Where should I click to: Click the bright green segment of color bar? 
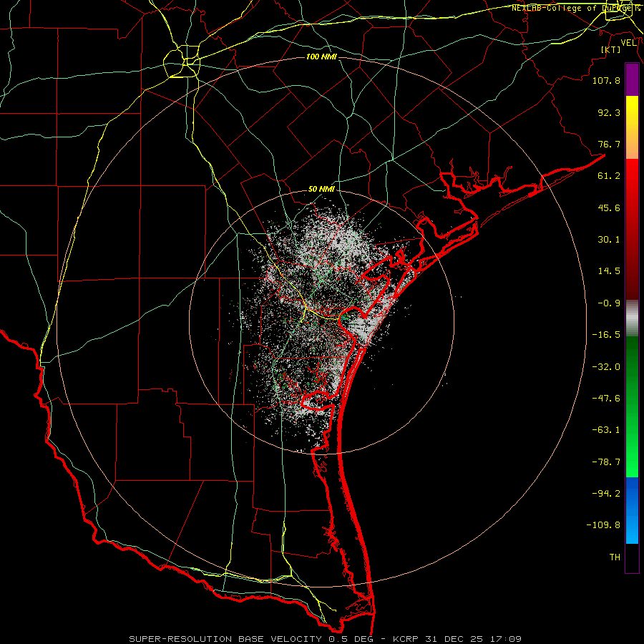632,452
